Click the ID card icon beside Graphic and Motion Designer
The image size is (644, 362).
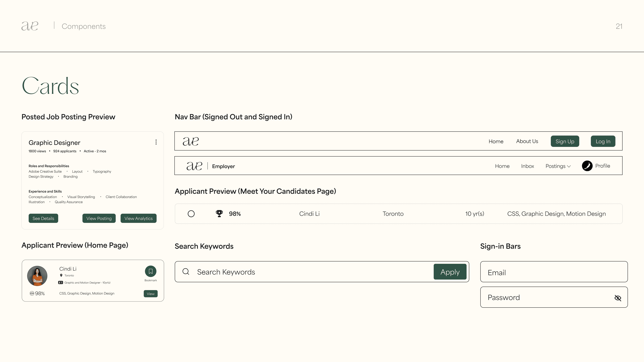pyautogui.click(x=61, y=283)
